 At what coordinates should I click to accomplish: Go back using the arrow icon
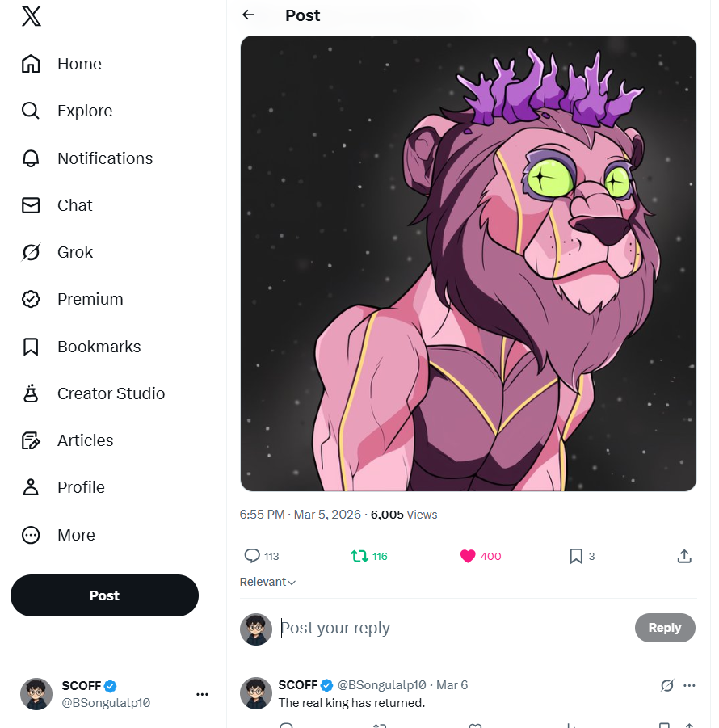click(x=248, y=15)
